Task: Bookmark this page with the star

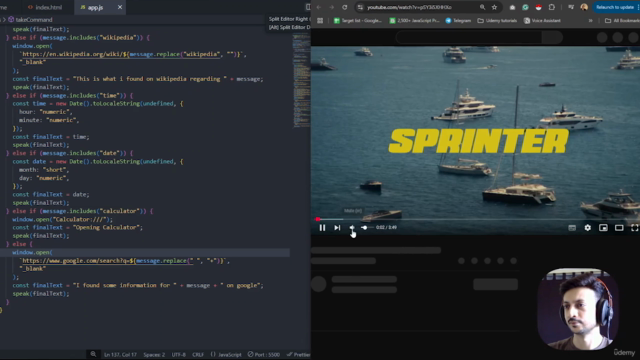Action: pos(494,7)
